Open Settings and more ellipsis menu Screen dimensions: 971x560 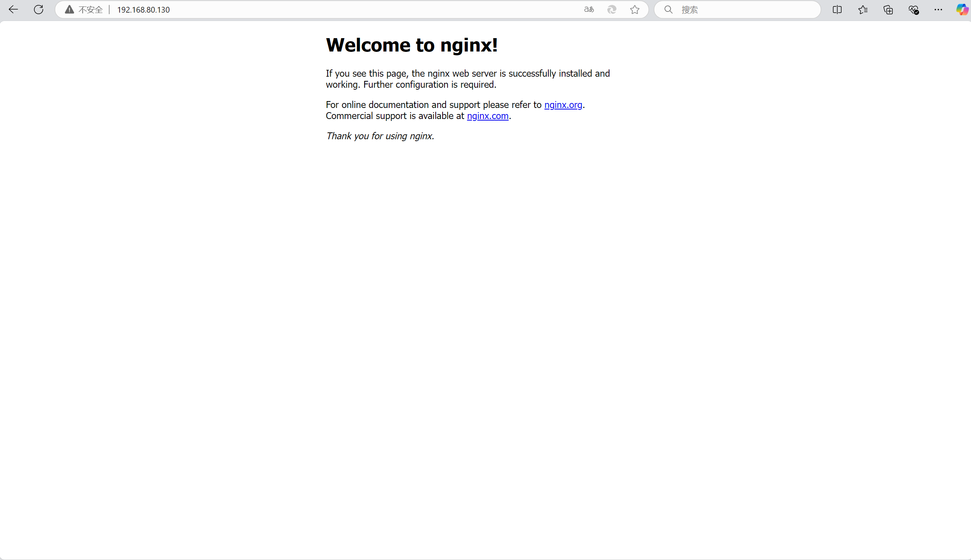(x=938, y=10)
